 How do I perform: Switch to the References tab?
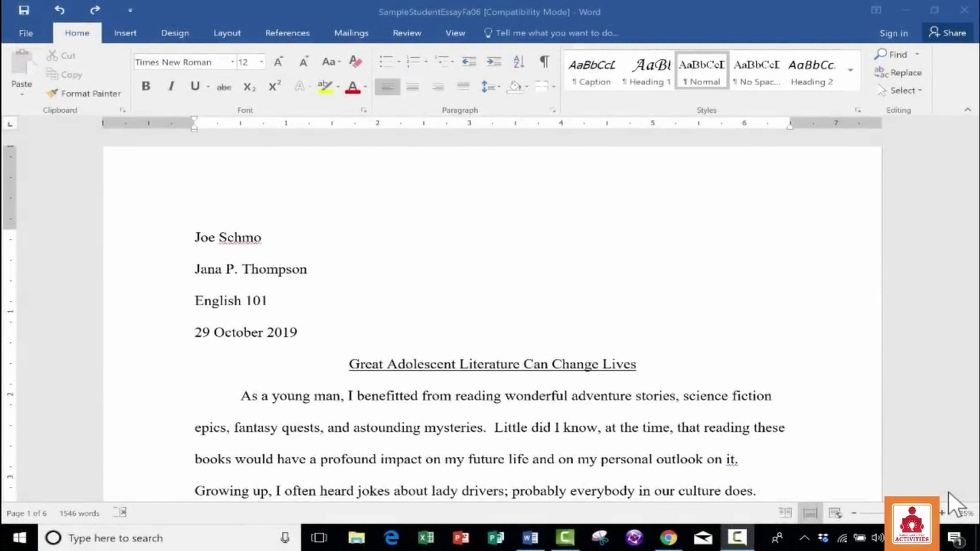287,33
